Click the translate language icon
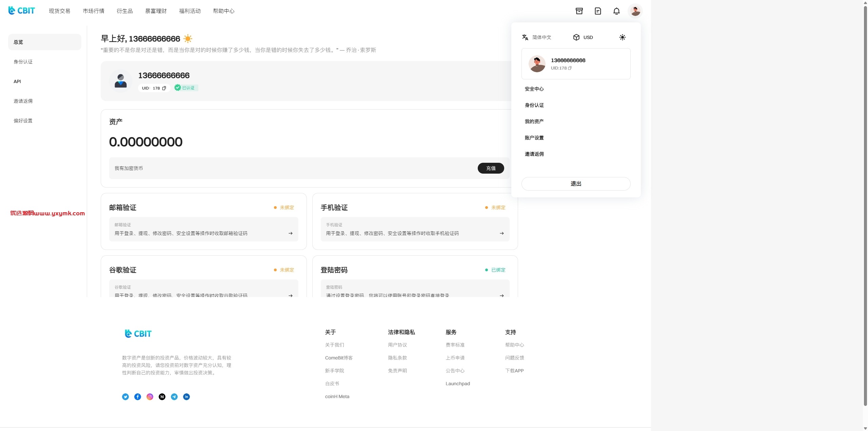 525,37
